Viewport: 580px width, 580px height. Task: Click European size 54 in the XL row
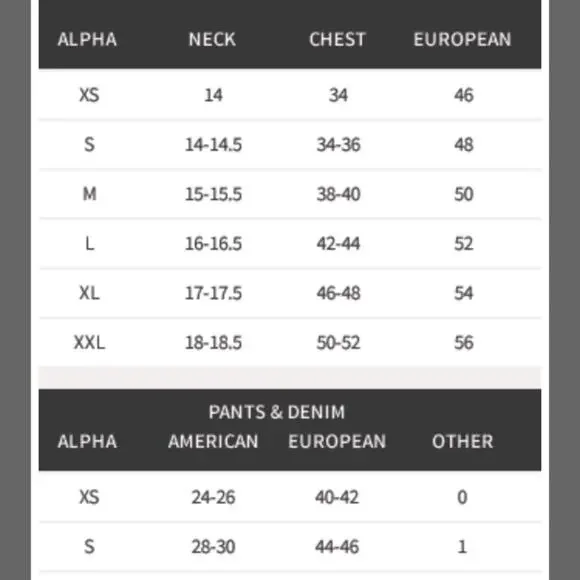point(463,293)
